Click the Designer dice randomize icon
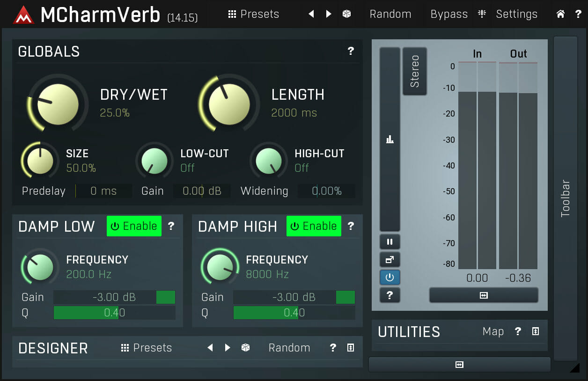The image size is (588, 381). (245, 348)
